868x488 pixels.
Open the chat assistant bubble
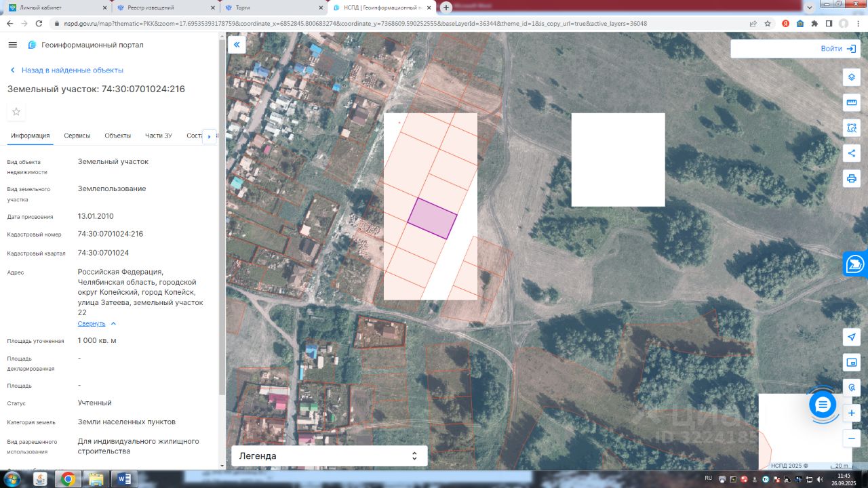[x=823, y=405]
